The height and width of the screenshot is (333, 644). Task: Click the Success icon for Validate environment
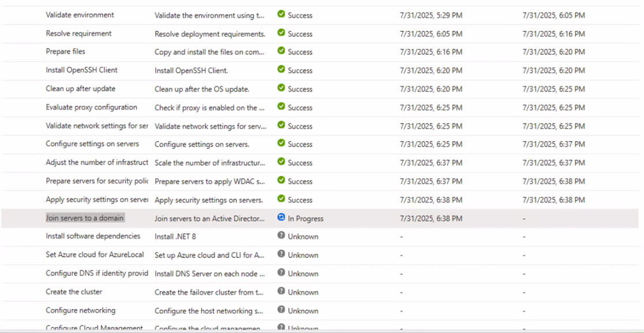point(282,16)
